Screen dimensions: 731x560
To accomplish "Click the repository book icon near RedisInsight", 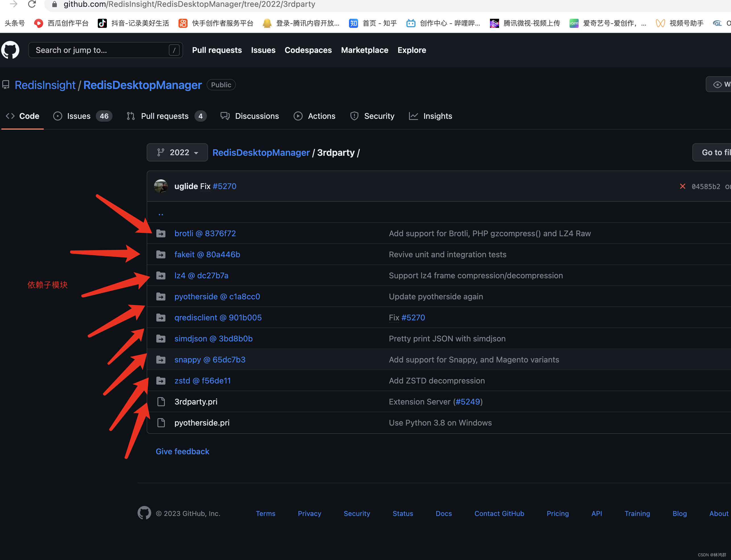I will point(6,85).
